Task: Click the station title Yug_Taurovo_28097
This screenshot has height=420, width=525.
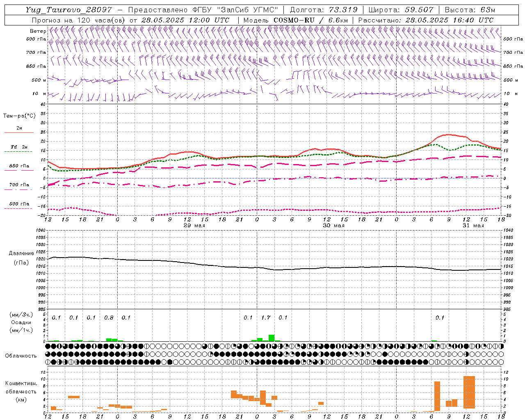Action: [x=68, y=10]
